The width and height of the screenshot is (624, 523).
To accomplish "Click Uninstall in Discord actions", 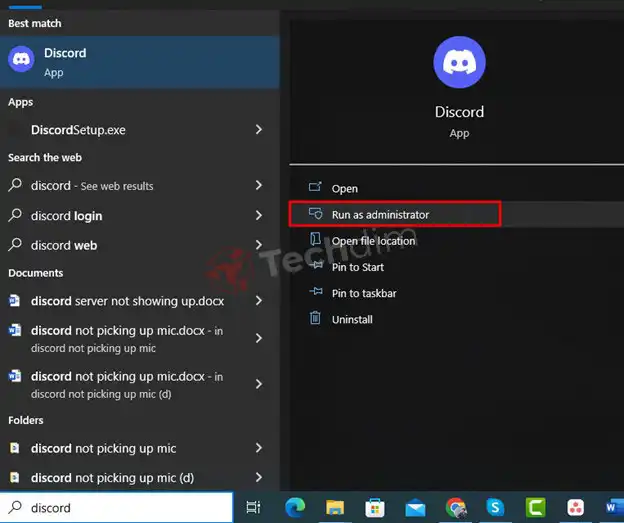I will tap(352, 319).
